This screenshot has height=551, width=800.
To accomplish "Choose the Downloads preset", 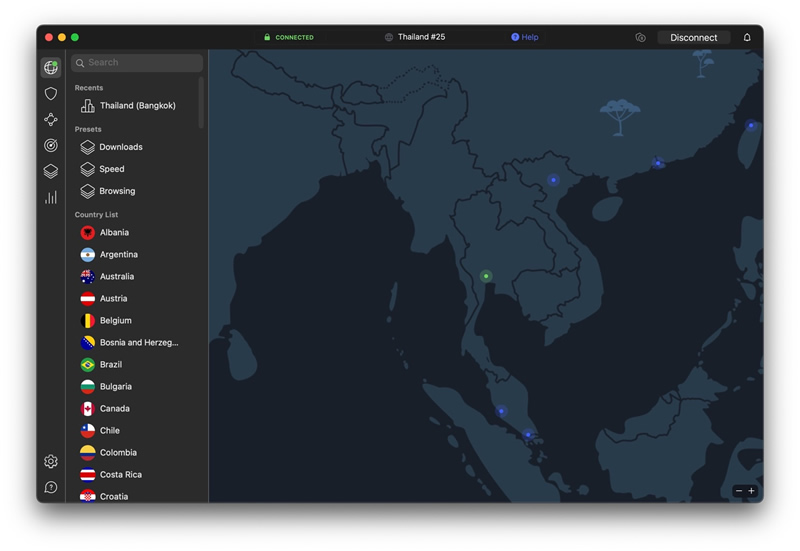I will (120, 147).
